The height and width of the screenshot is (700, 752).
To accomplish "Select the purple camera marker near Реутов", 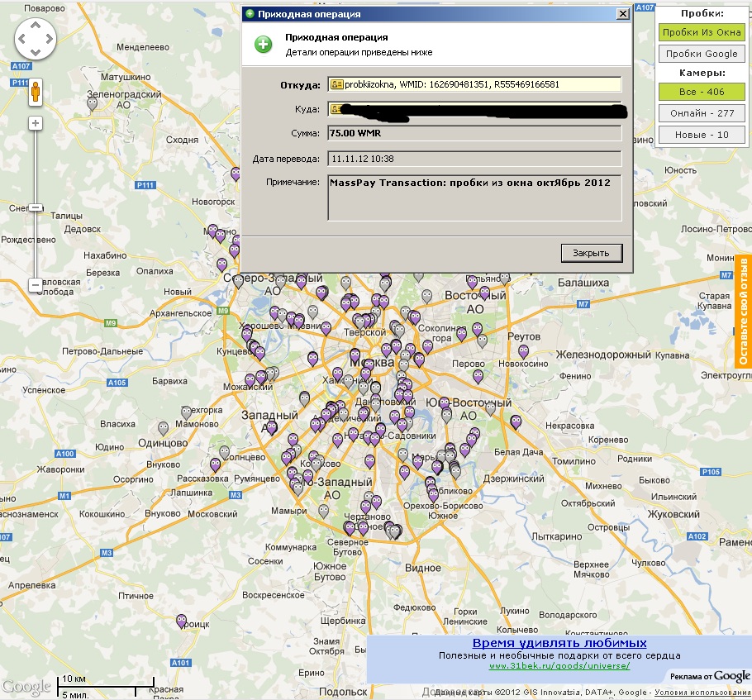I will [524, 352].
